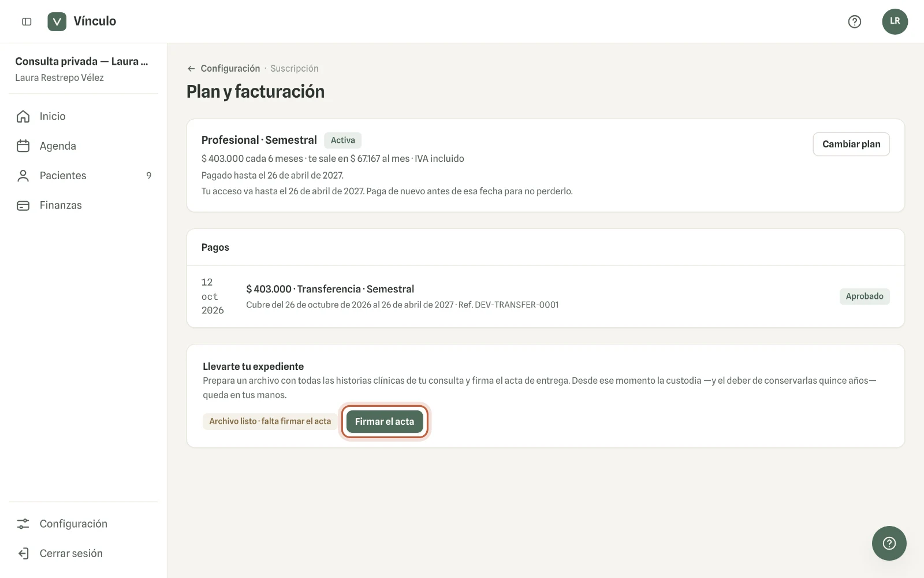Click the Firmar el acta button

[x=385, y=421]
